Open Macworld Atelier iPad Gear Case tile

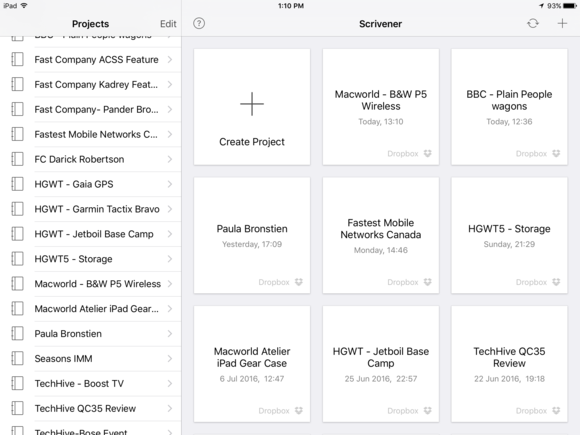pos(252,364)
